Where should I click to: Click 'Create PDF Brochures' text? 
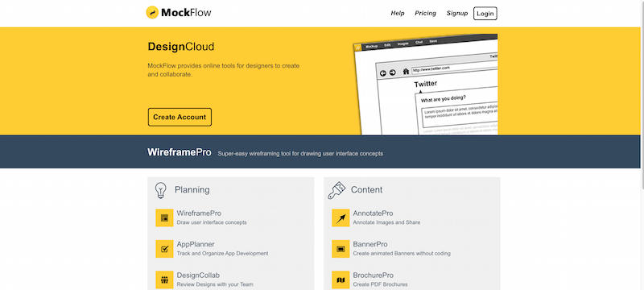pos(380,284)
